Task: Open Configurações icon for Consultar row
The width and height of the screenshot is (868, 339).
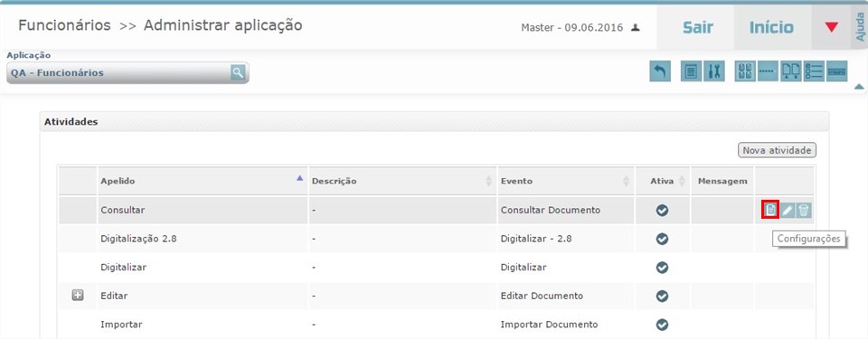Action: click(770, 210)
